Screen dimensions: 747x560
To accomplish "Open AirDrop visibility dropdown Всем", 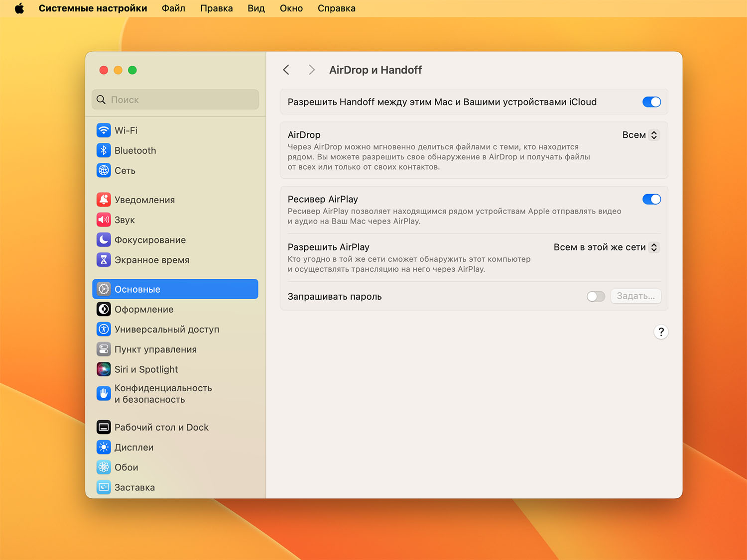I will coord(641,135).
